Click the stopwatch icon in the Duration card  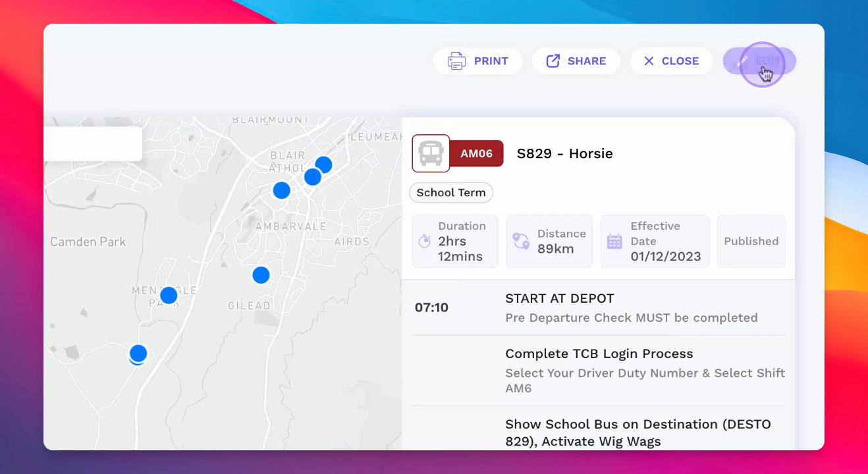click(425, 241)
